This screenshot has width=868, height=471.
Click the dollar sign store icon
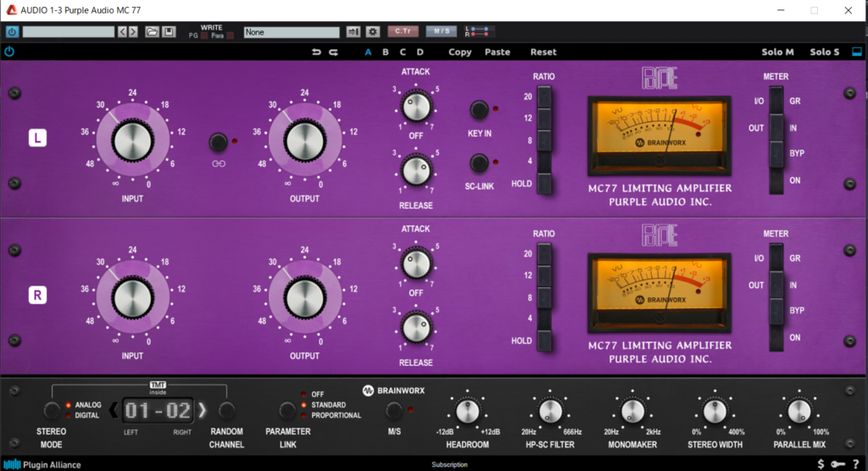point(821,464)
